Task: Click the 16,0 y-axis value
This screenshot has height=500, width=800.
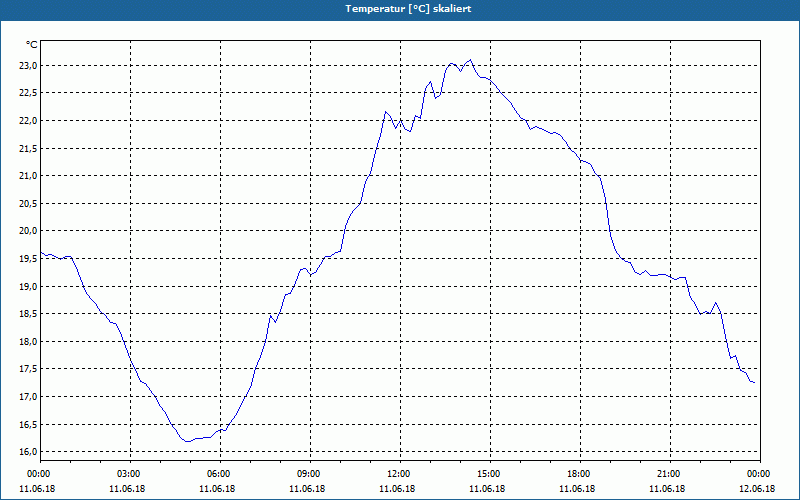Action: (x=29, y=452)
